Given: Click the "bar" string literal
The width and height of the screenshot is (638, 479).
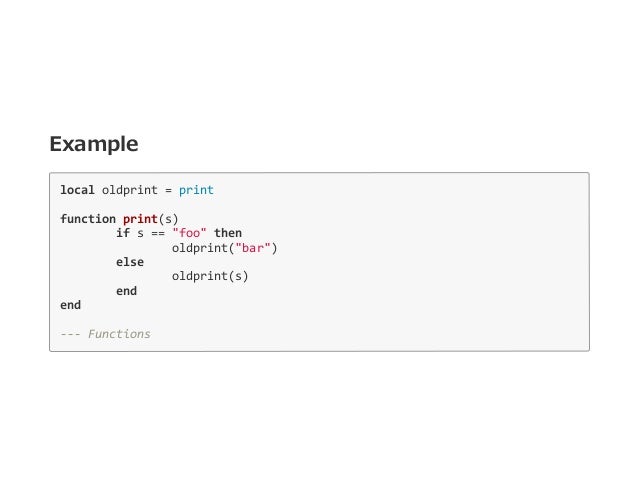Looking at the screenshot, I should (x=252, y=247).
